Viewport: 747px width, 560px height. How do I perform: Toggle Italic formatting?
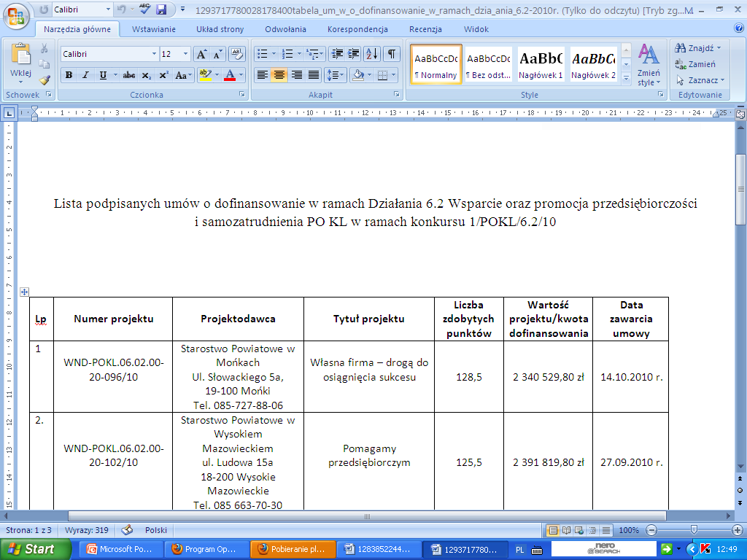click(86, 75)
